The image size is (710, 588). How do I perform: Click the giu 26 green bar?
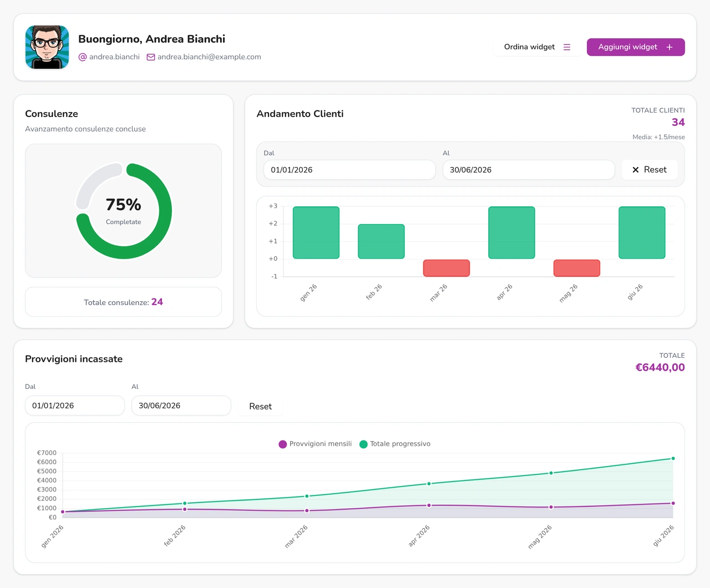point(642,232)
